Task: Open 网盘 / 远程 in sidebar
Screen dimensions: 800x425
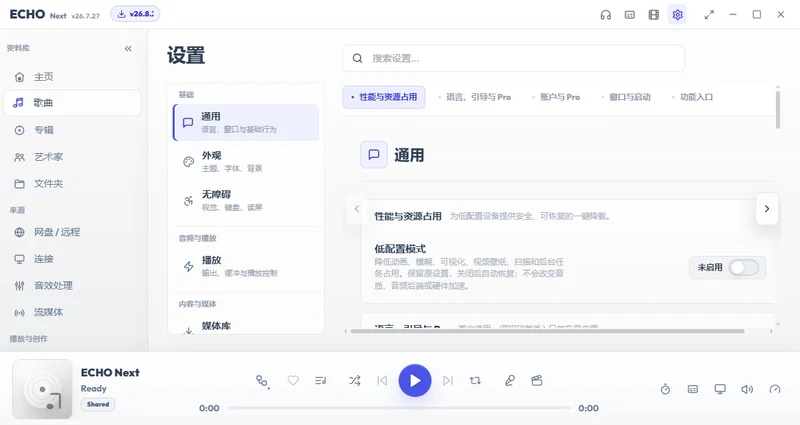Action: tap(72, 232)
